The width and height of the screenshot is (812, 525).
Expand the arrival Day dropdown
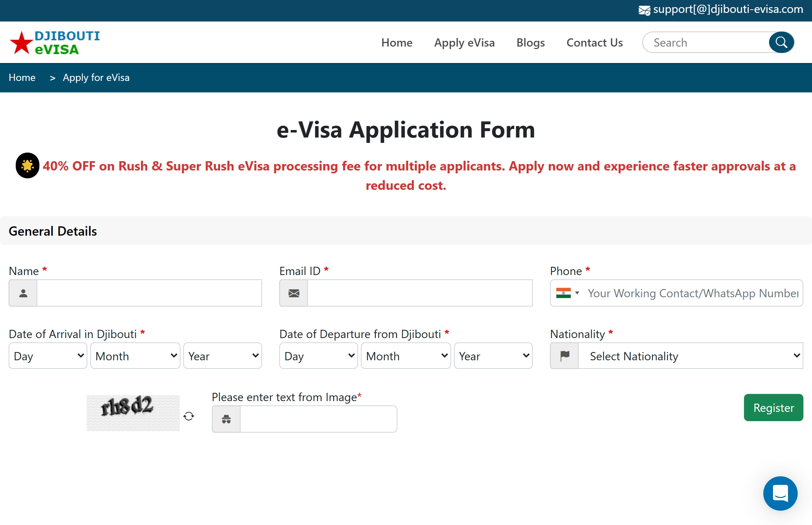48,356
